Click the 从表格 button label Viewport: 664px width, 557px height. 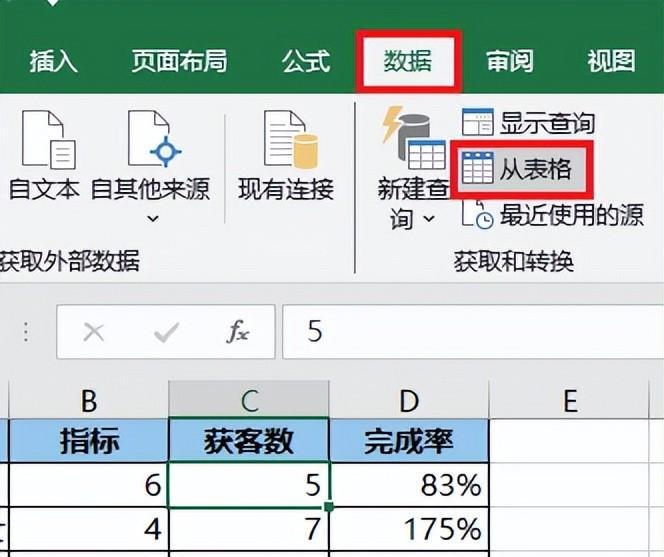(535, 169)
